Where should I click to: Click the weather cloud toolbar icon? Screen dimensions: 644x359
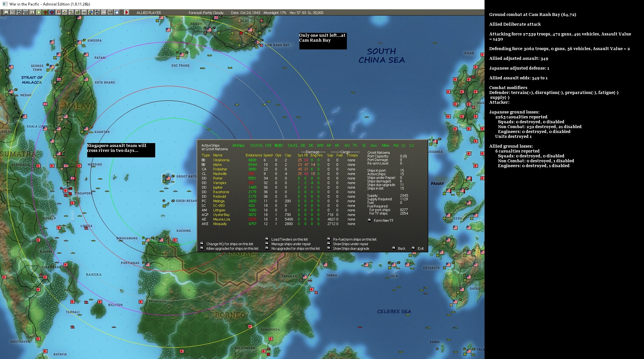click(116, 12)
